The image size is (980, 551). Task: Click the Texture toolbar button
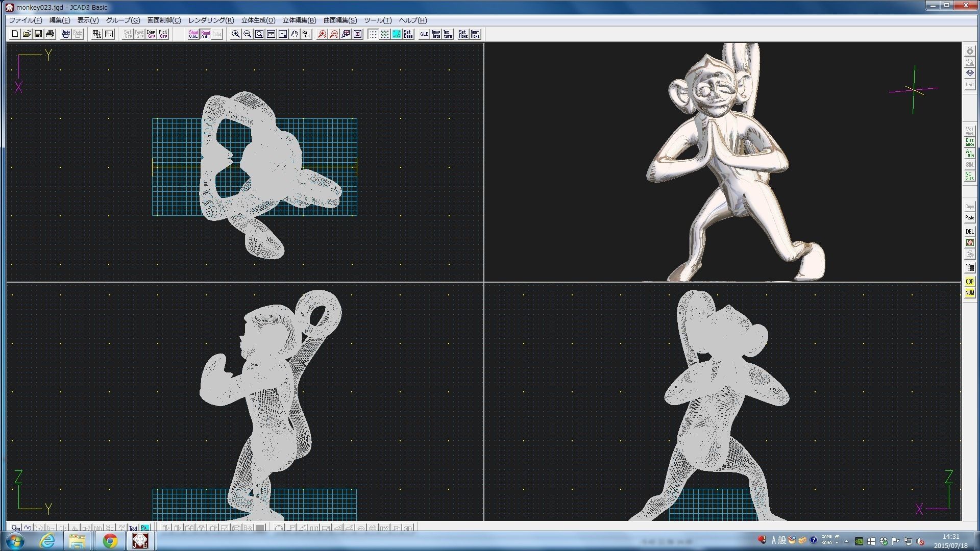pos(448,34)
